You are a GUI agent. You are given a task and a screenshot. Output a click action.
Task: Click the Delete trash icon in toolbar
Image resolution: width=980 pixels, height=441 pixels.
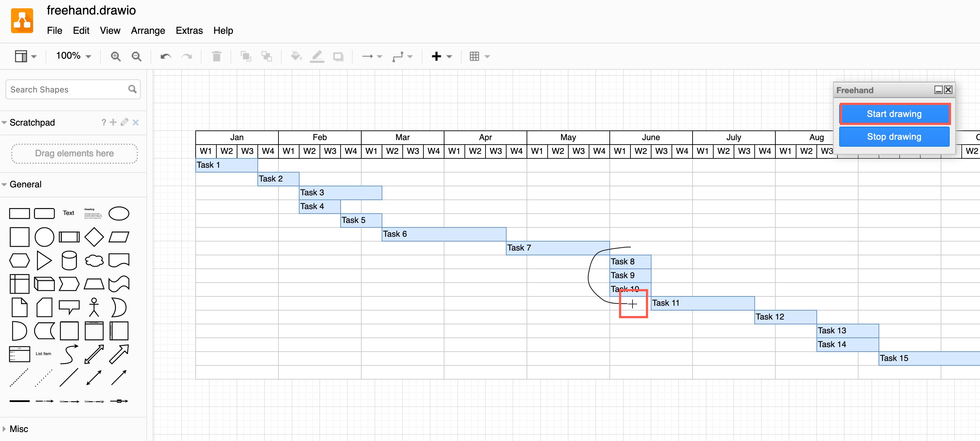point(216,57)
